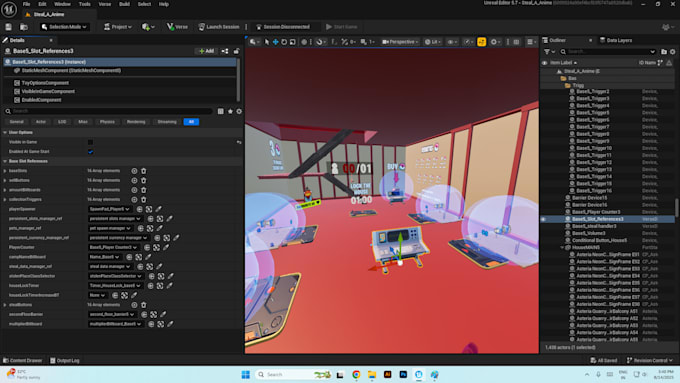Toggle favorites star in Details search row
The height and width of the screenshot is (383, 680).
pos(230,111)
